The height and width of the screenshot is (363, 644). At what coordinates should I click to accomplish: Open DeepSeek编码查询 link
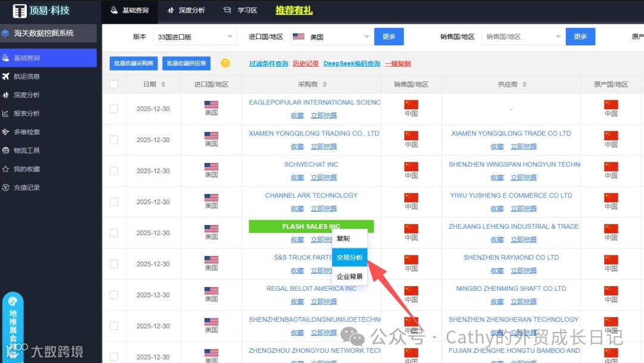(x=352, y=63)
